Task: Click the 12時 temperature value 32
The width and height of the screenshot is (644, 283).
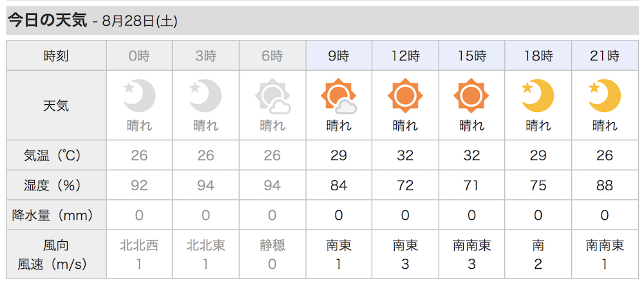Action: [405, 155]
